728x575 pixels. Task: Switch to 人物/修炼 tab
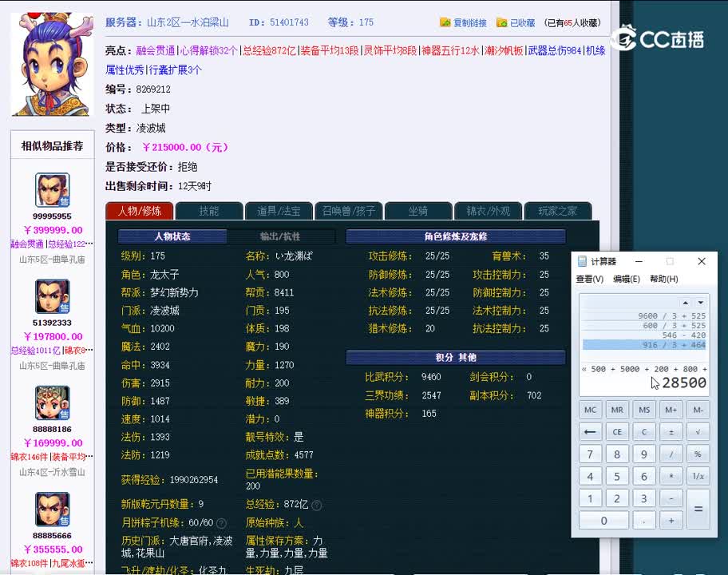click(139, 211)
